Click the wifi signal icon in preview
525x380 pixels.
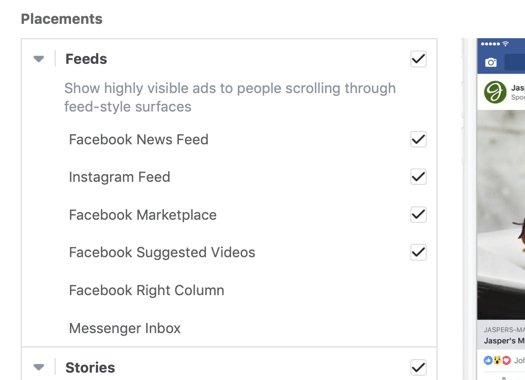[x=506, y=44]
